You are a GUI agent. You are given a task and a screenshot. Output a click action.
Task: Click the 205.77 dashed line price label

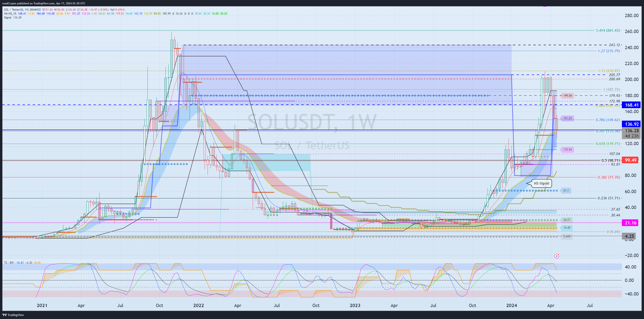pyautogui.click(x=615, y=75)
